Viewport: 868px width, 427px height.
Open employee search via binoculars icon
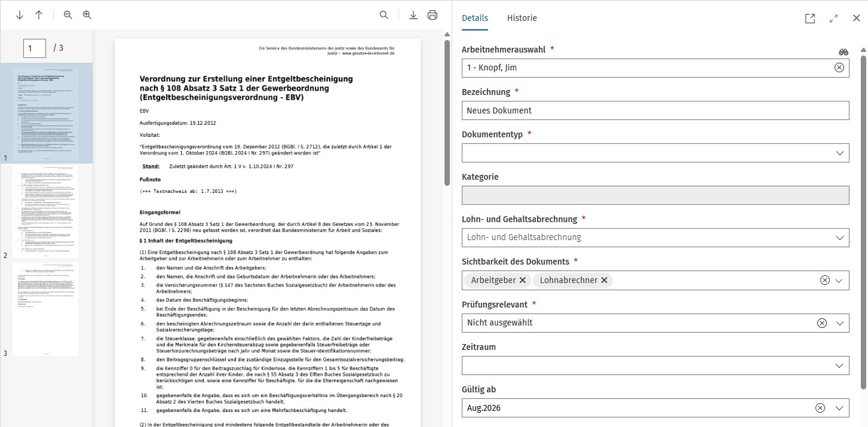point(844,53)
